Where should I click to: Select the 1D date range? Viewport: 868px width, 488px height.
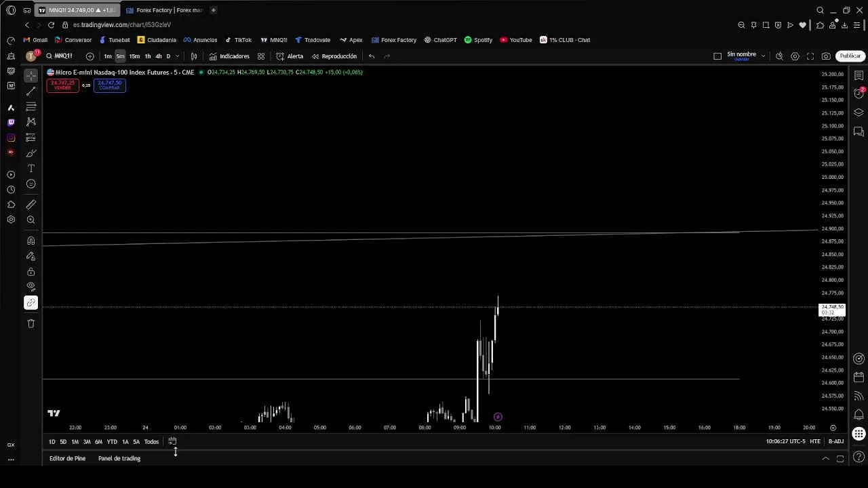tap(52, 442)
